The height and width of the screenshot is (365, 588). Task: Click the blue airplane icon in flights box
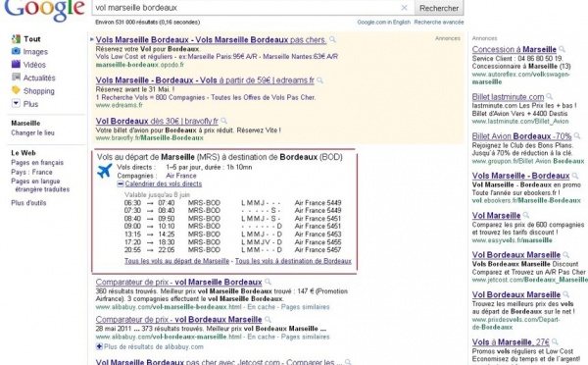point(105,171)
